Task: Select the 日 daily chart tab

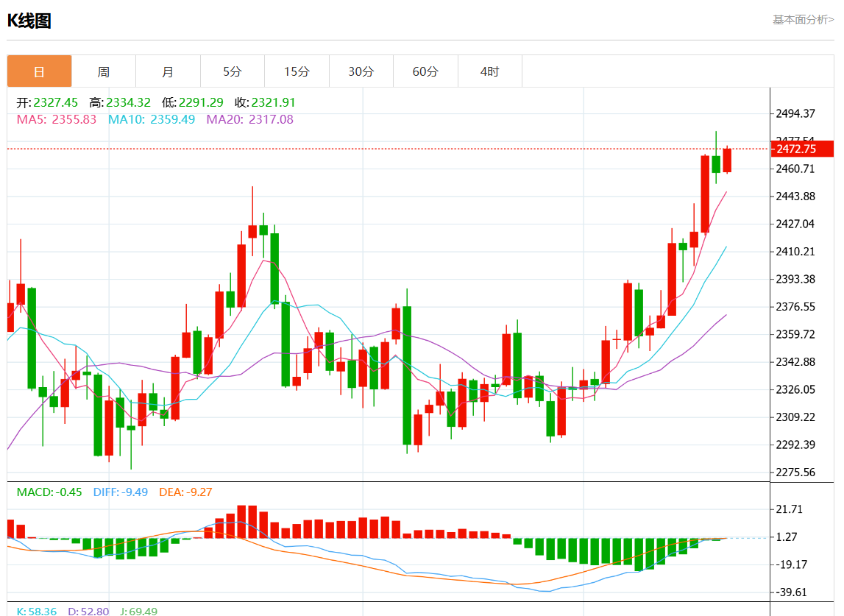Action: [x=40, y=71]
